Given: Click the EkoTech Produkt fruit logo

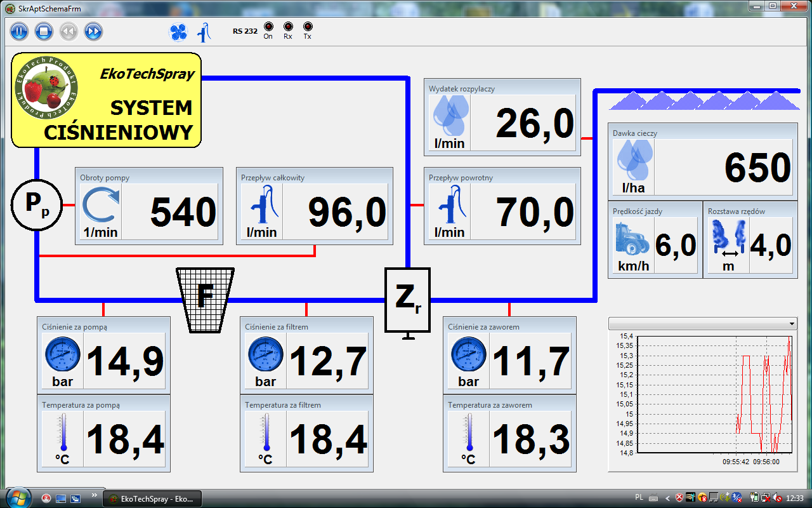Looking at the screenshot, I should [46, 88].
